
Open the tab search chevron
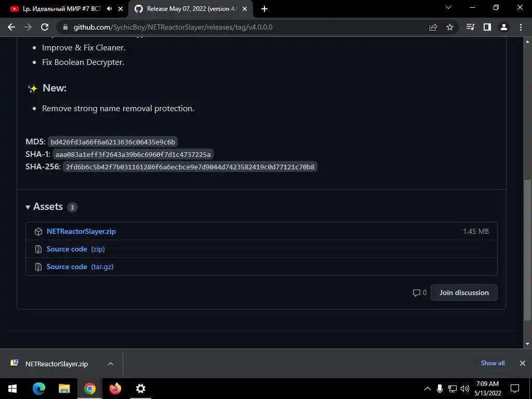(x=448, y=7)
